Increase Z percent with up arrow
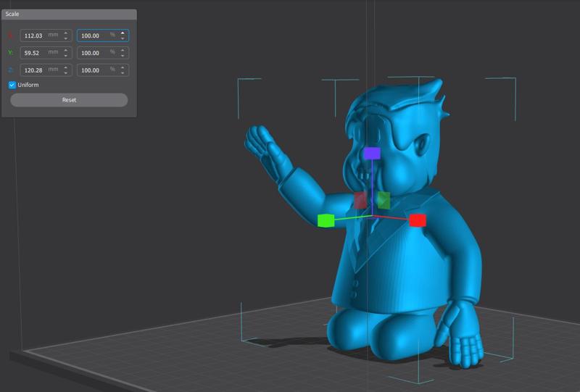 coord(123,67)
